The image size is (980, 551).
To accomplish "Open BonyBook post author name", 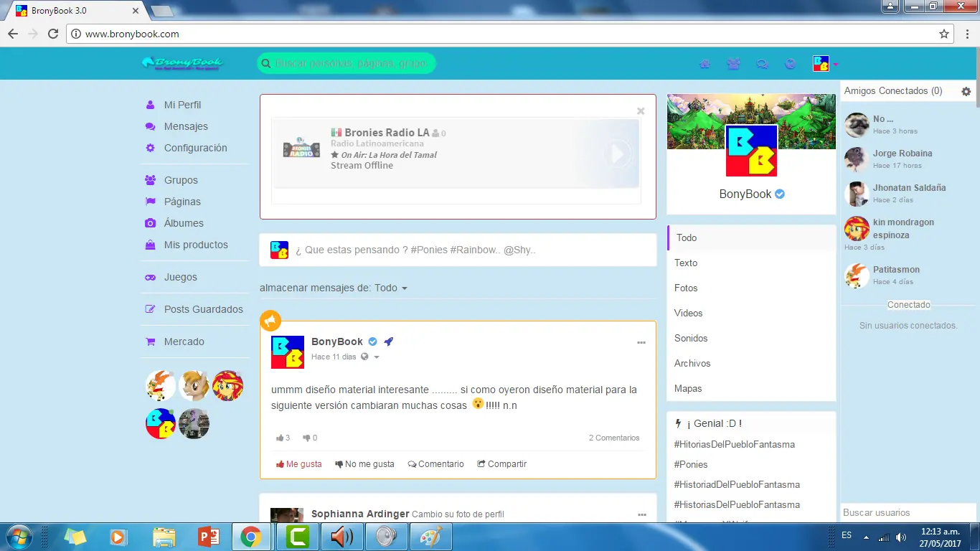I will [337, 342].
